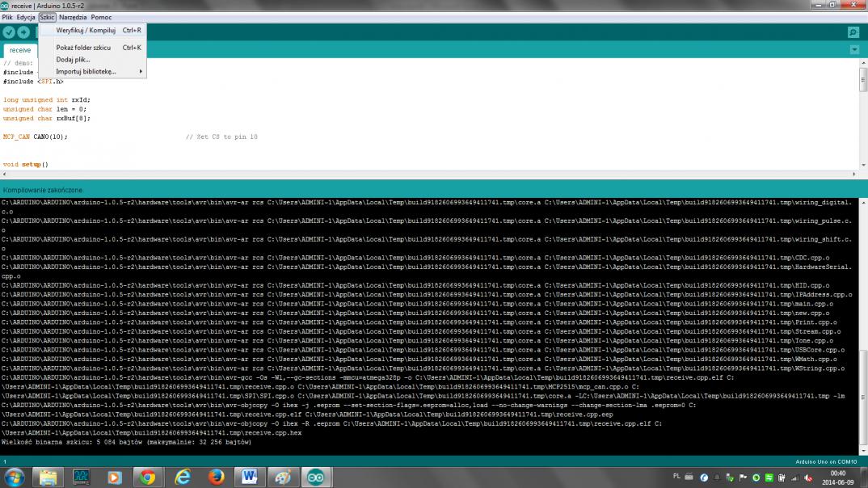Click 'Wielkość binarna szkicu' console line
Image resolution: width=868 pixels, height=488 pixels.
pos(126,442)
